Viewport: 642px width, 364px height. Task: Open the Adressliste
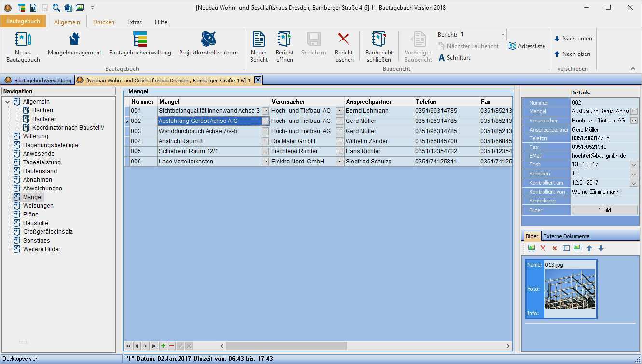527,46
